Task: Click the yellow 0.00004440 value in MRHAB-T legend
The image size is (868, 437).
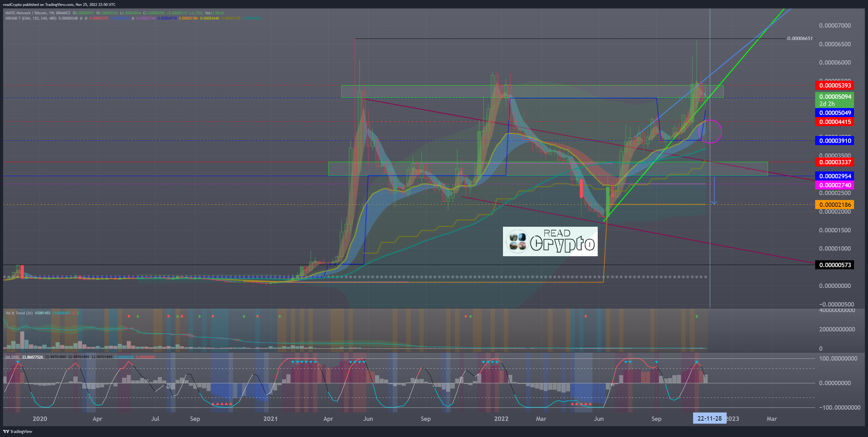Action: point(210,18)
